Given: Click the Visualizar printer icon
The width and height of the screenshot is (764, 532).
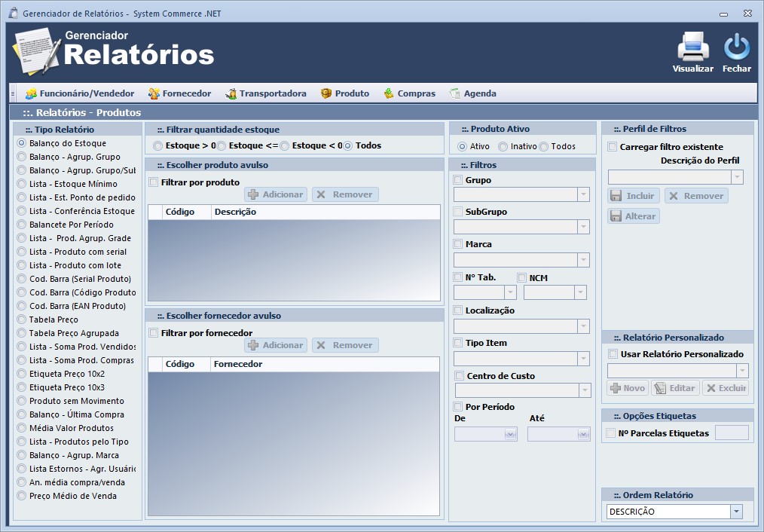Looking at the screenshot, I should pos(692,47).
